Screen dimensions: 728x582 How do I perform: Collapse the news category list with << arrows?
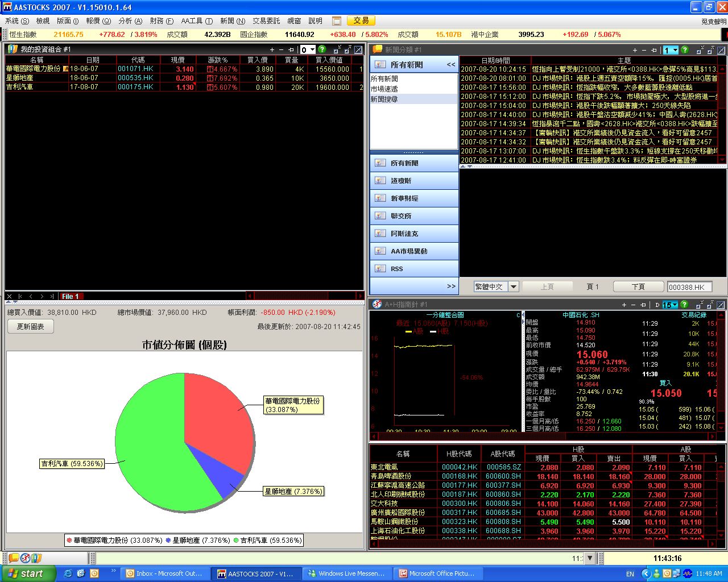pyautogui.click(x=450, y=65)
